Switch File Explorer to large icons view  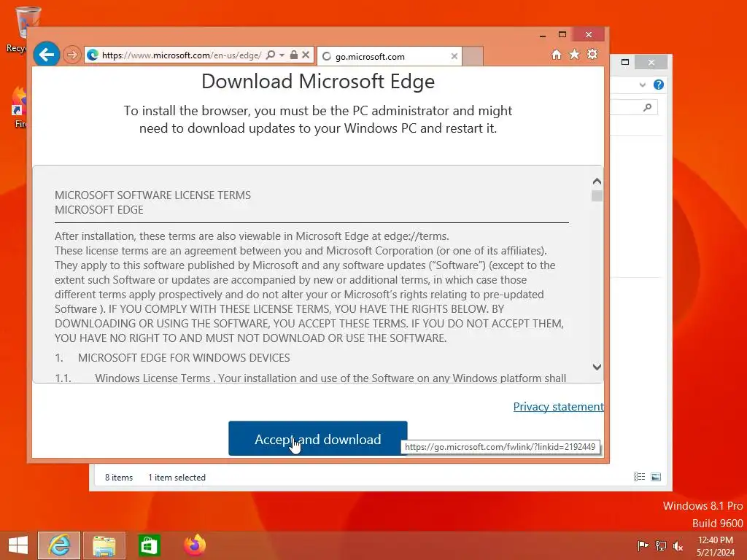point(656,477)
